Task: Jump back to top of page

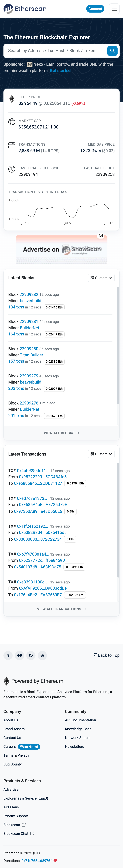Action: [106, 655]
